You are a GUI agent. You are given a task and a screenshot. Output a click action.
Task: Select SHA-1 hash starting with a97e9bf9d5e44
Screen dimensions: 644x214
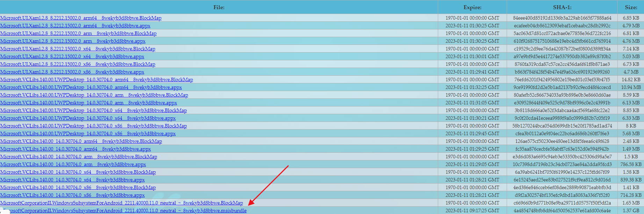pos(562,56)
